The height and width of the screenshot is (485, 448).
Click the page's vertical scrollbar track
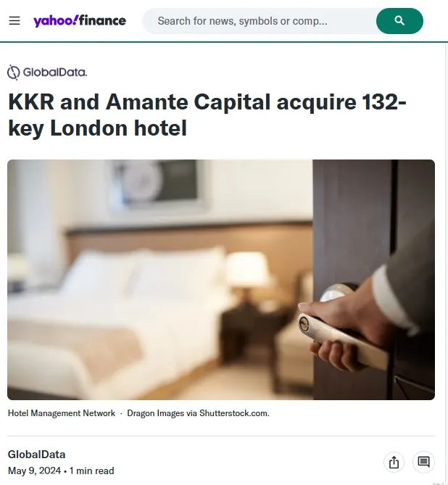[446, 263]
